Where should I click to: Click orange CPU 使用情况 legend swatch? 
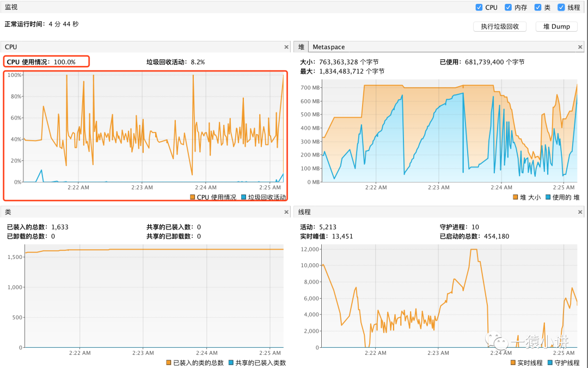192,197
